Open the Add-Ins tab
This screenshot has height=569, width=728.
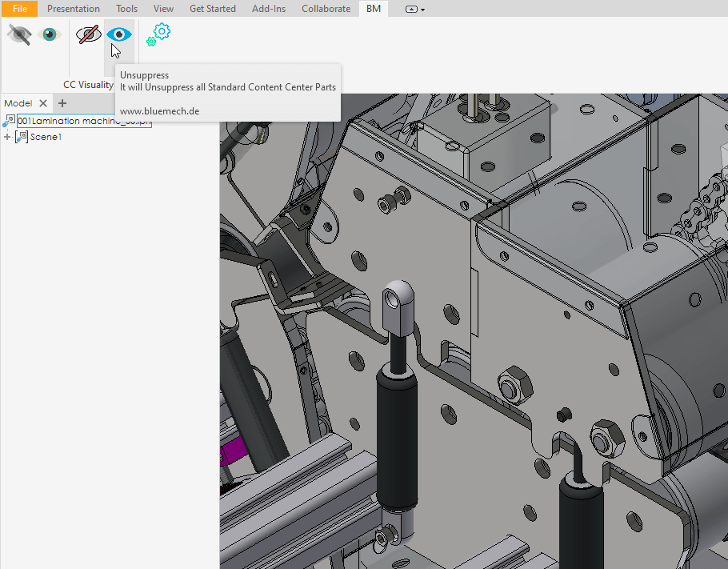point(269,8)
